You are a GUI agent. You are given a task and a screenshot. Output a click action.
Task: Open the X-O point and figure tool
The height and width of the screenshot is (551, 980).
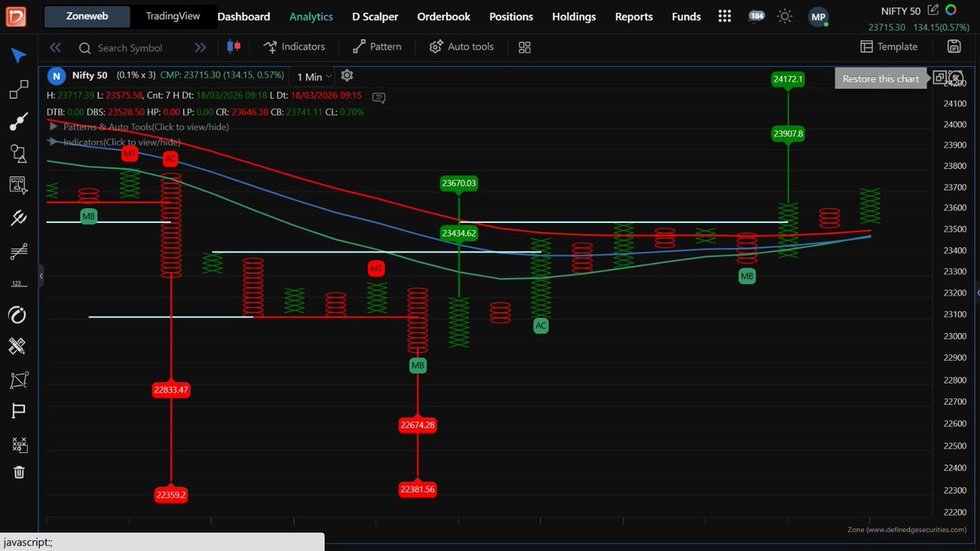click(x=18, y=444)
